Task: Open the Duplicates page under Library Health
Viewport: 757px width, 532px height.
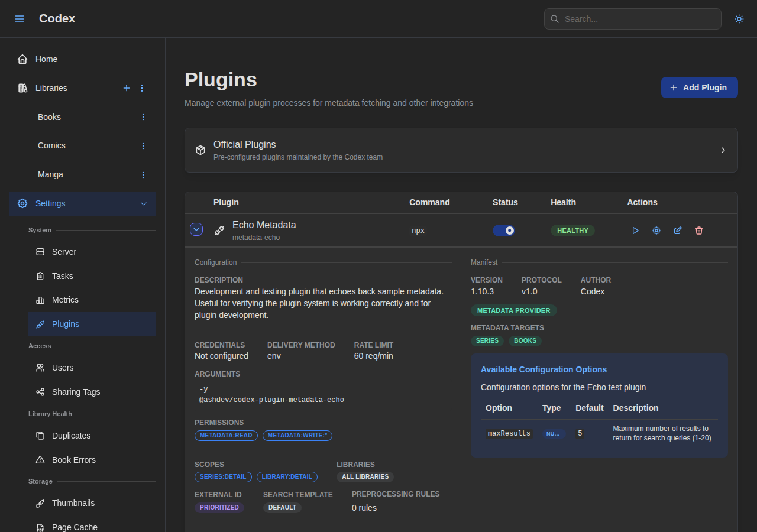Action: 71,436
